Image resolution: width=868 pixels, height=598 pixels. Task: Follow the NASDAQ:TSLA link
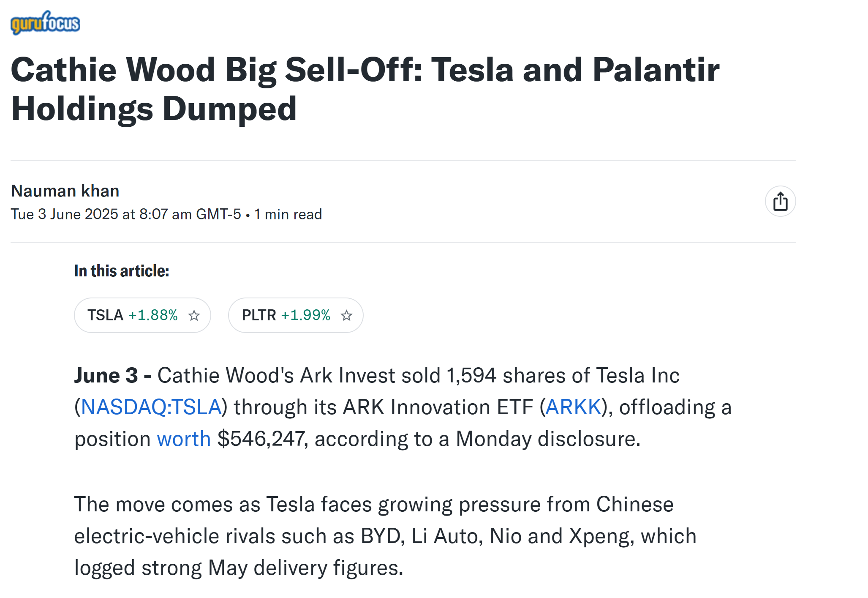click(151, 407)
